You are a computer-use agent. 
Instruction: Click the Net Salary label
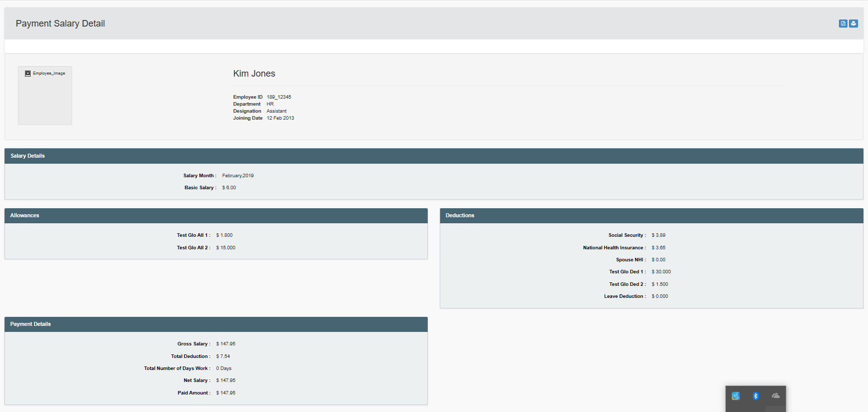(196, 380)
